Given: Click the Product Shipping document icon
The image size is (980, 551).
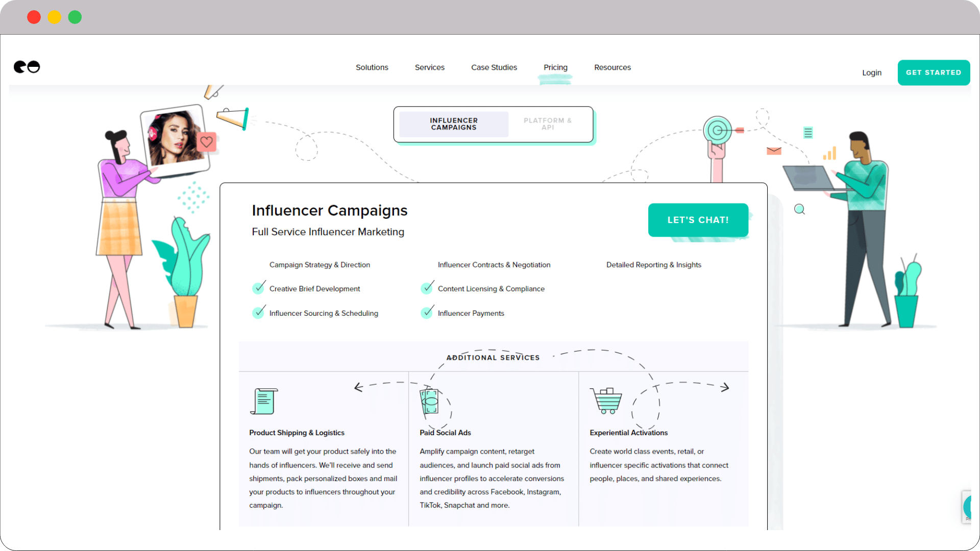Looking at the screenshot, I should coord(264,401).
